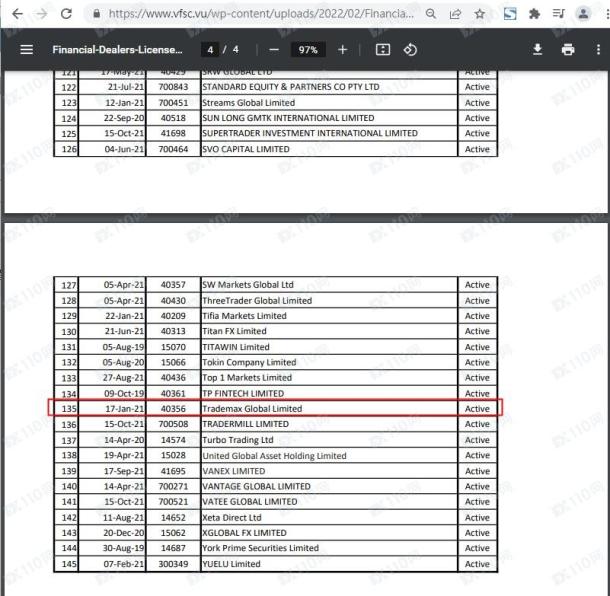The width and height of the screenshot is (610, 596).
Task: Select license number 700521
Action: (173, 502)
